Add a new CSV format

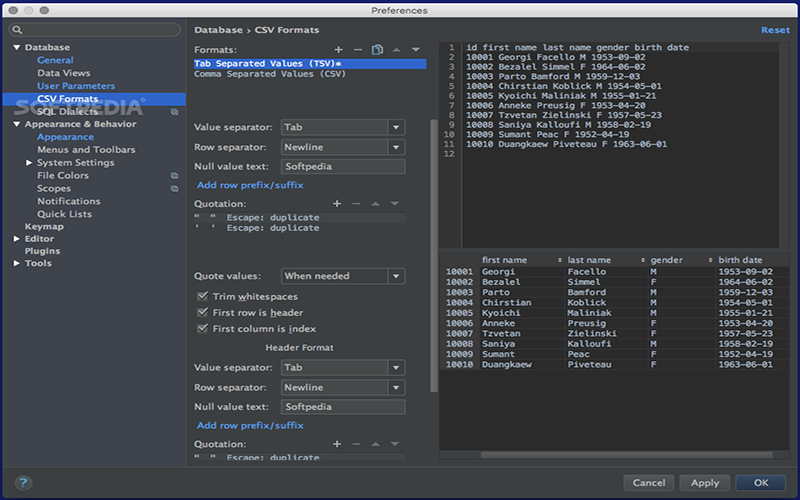pyautogui.click(x=338, y=49)
